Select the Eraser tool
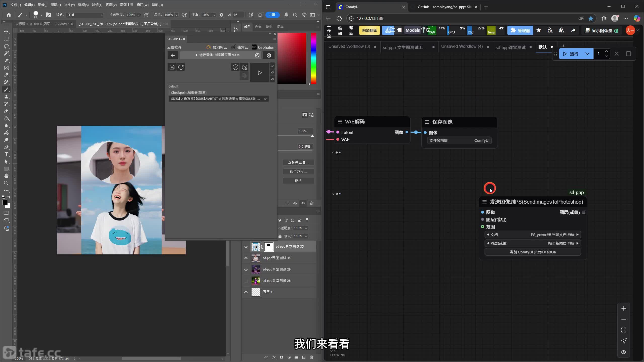The image size is (644, 362). [6, 111]
